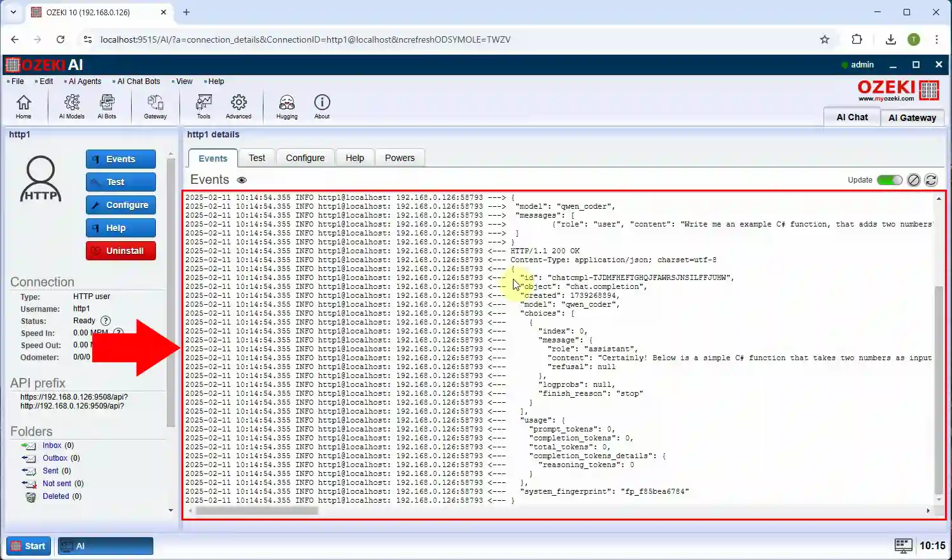Click the https://192.168.0.126:9508/api? text
952x560 pixels.
74,396
